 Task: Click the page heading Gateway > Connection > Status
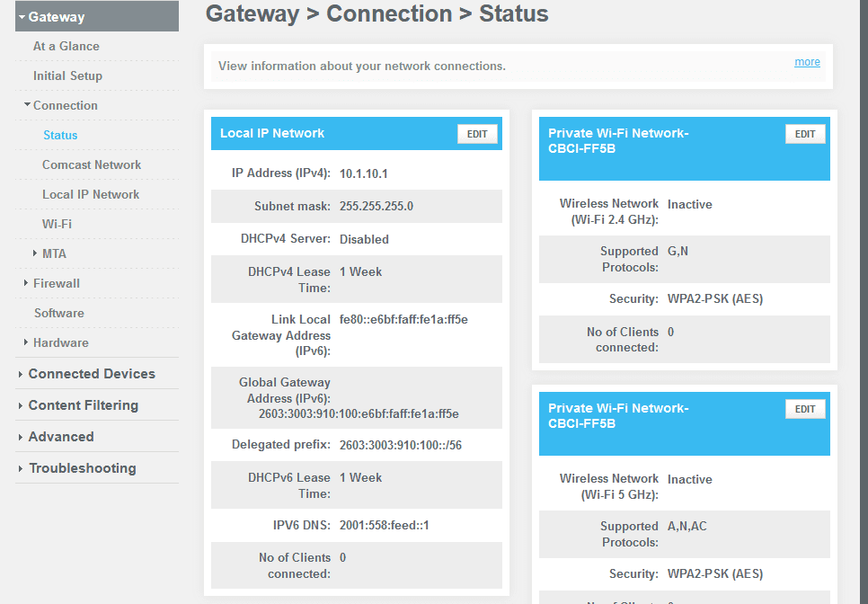377,13
